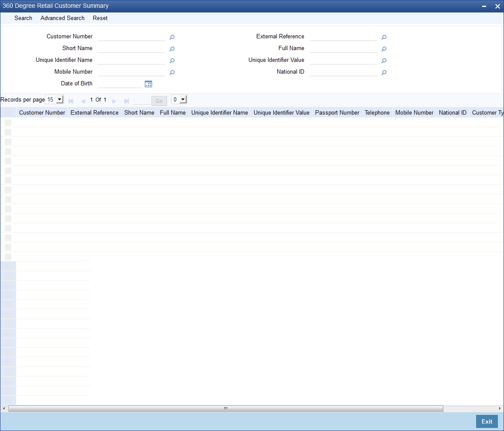Image resolution: width=504 pixels, height=431 pixels.
Task: Tick the first result row checkbox
Action: [8, 122]
